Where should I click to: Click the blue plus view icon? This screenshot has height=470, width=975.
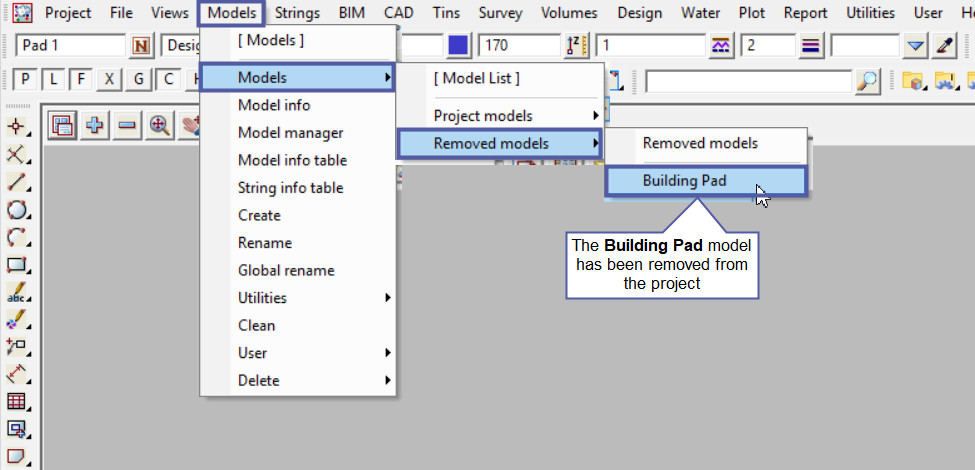click(x=95, y=125)
